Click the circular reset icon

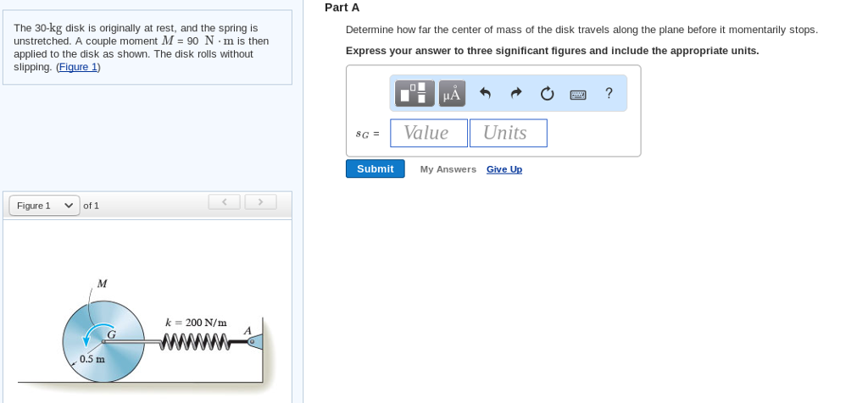click(x=547, y=93)
